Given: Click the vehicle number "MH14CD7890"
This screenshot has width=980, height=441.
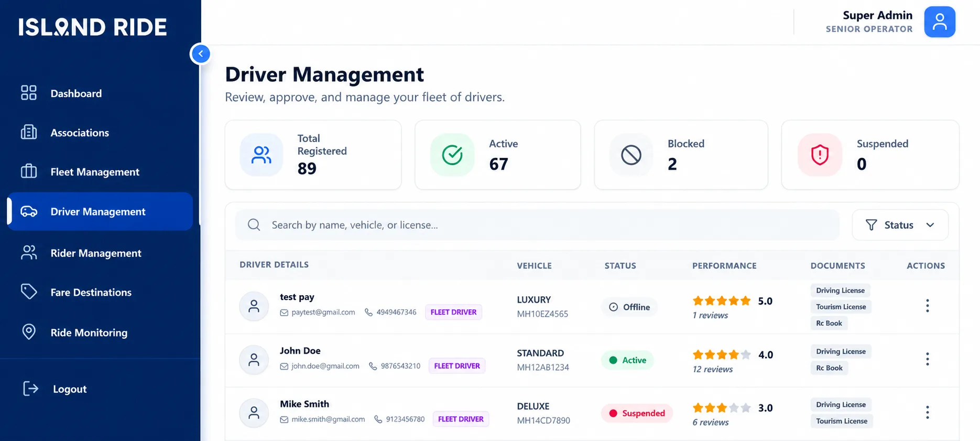Looking at the screenshot, I should pyautogui.click(x=543, y=421).
